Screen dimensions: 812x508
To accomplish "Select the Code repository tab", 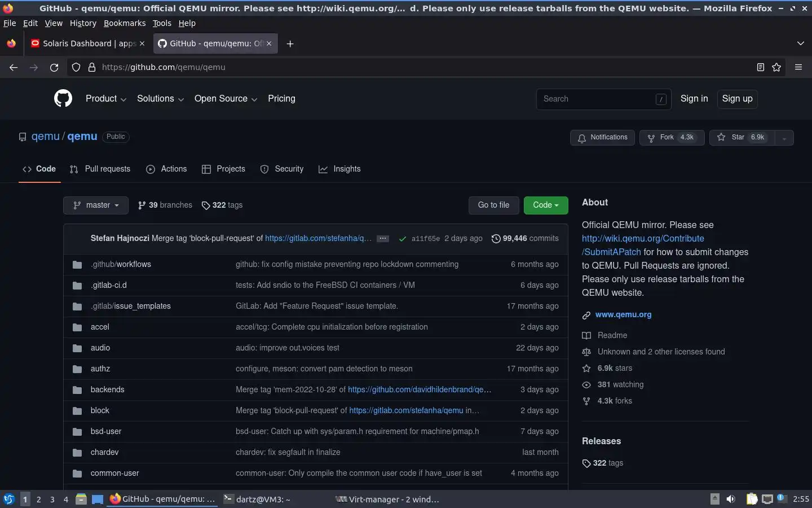I will [39, 169].
